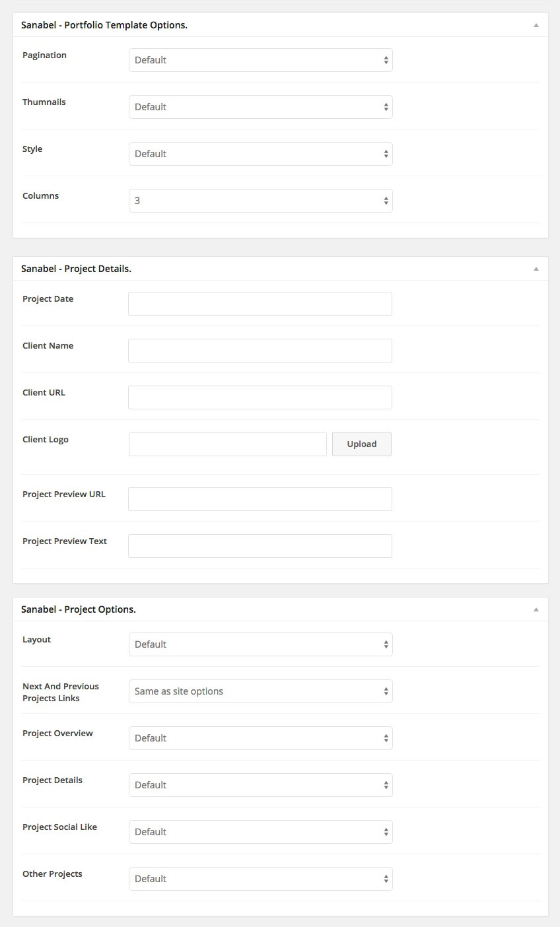This screenshot has width=560, height=927.
Task: Open the Thumnails dropdown
Action: click(x=260, y=107)
